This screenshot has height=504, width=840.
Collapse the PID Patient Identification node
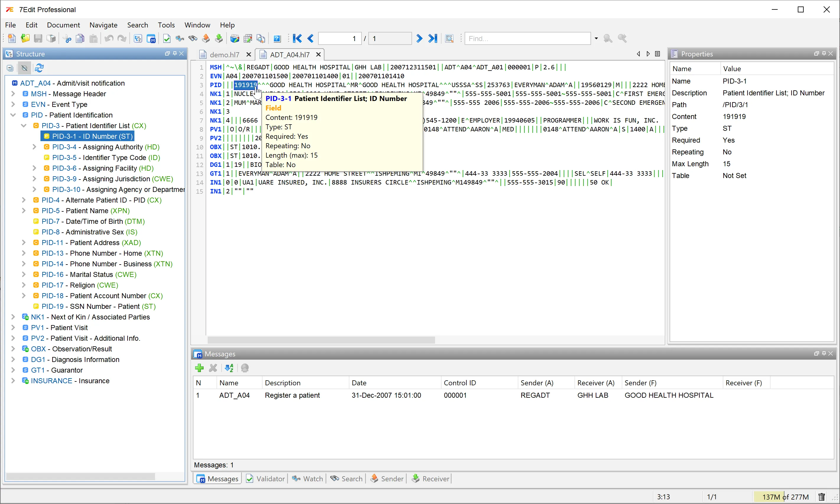[13, 115]
